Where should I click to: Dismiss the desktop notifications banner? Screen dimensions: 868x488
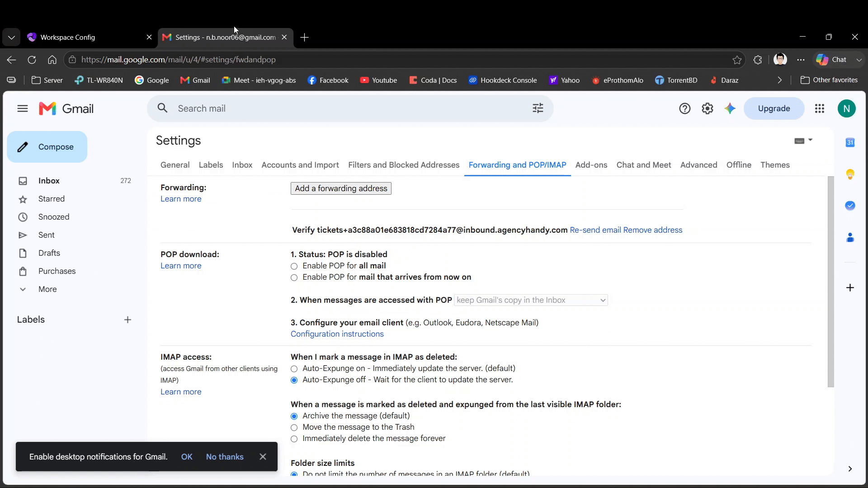263,457
